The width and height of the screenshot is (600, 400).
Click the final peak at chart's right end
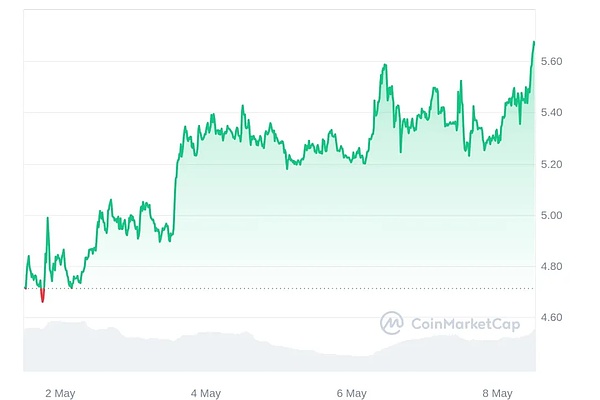534,42
